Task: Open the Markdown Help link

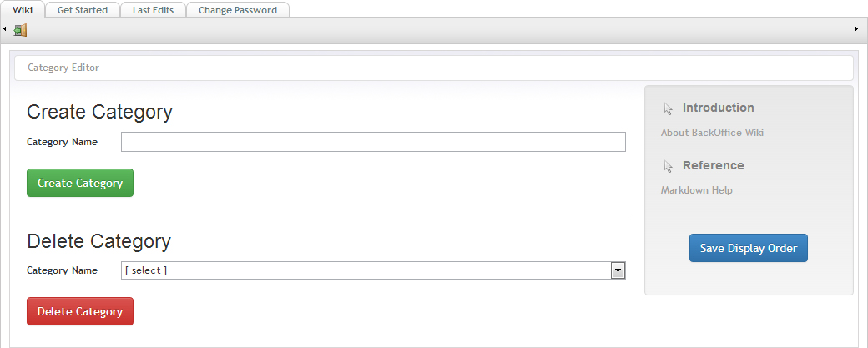Action: click(x=696, y=189)
